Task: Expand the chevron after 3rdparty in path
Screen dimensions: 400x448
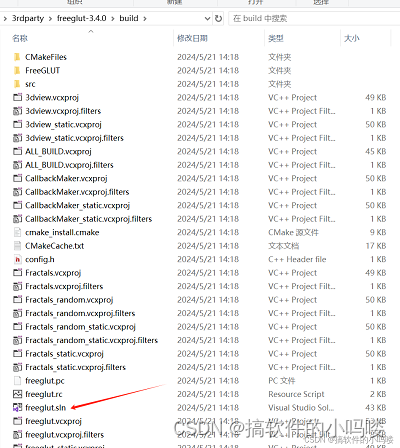Action: 50,19
